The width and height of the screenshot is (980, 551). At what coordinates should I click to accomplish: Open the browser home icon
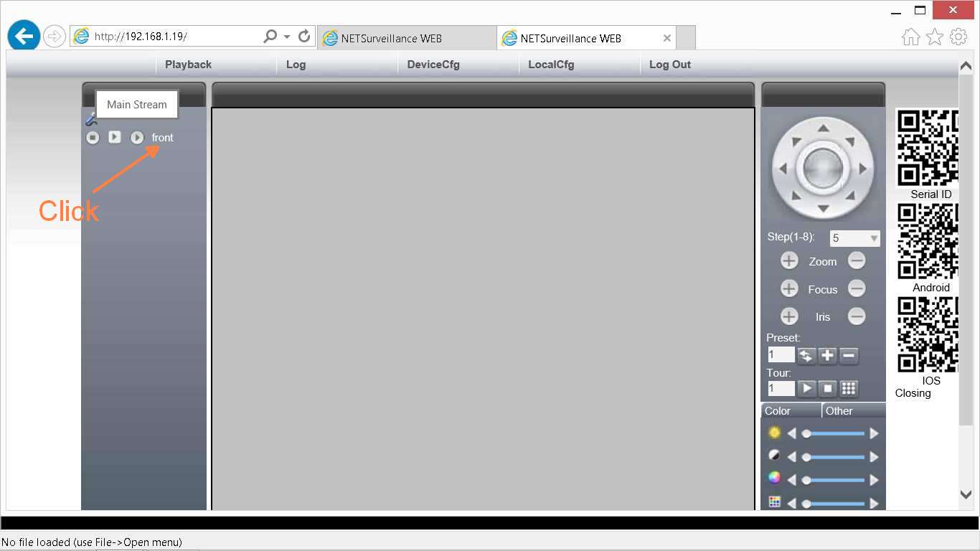(x=910, y=37)
